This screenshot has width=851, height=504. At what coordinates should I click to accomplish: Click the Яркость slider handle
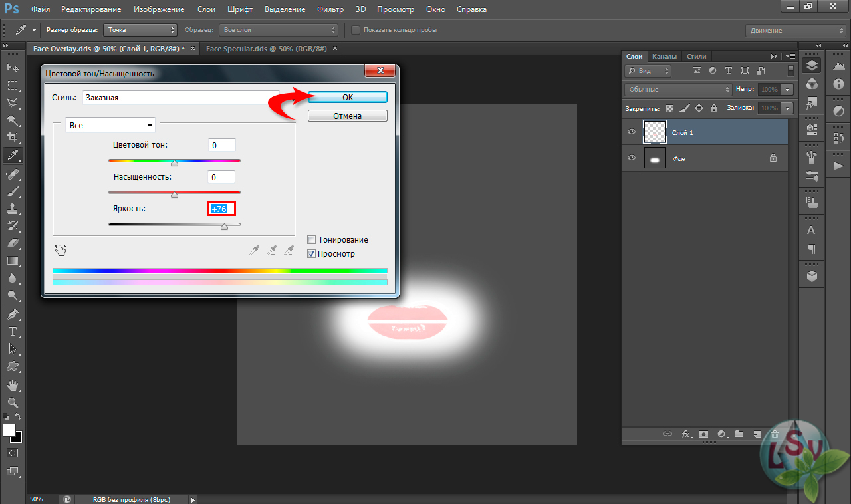[224, 227]
